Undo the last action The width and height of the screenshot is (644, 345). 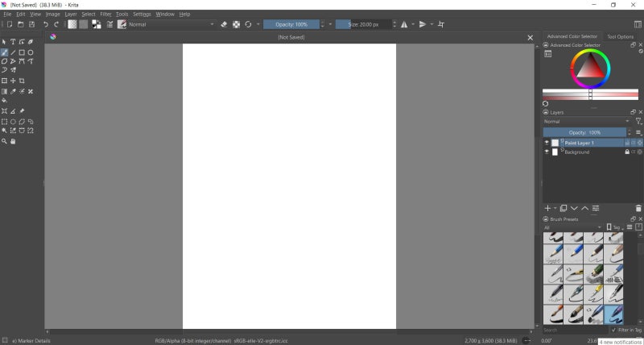(46, 25)
